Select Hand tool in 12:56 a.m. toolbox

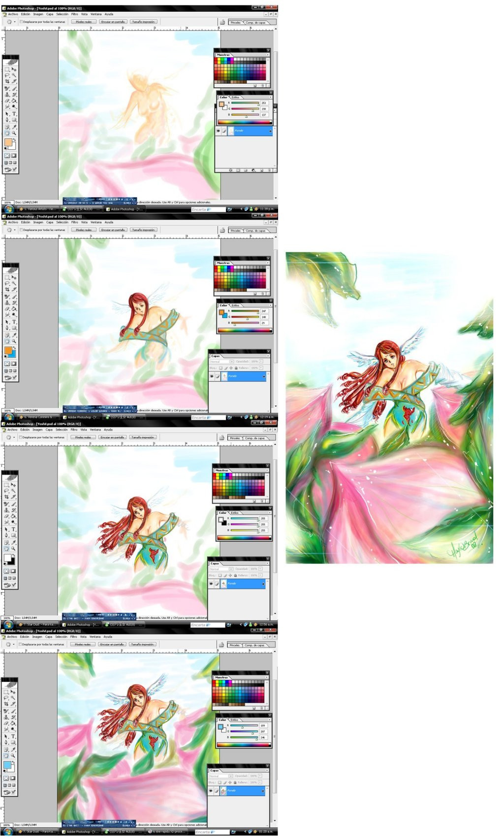tap(7, 548)
